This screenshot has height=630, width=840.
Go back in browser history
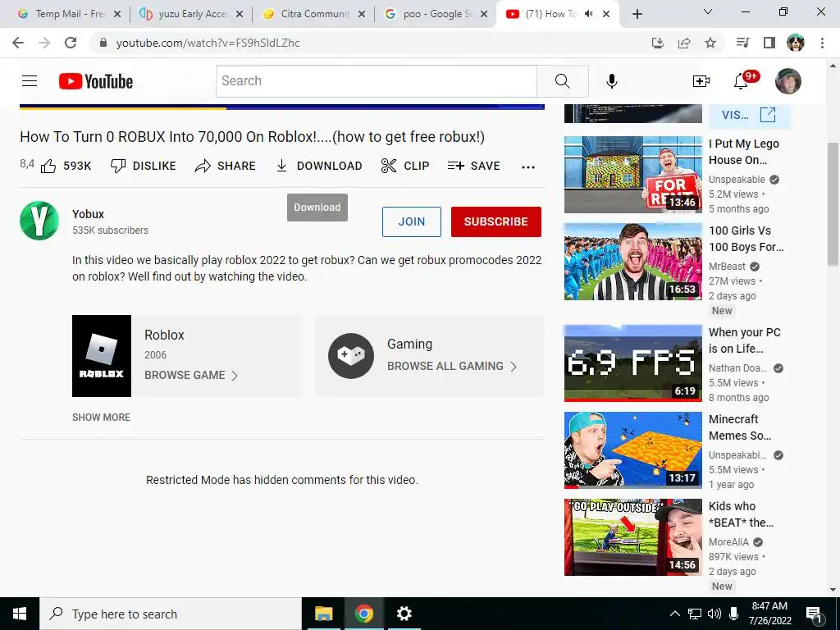tap(18, 43)
